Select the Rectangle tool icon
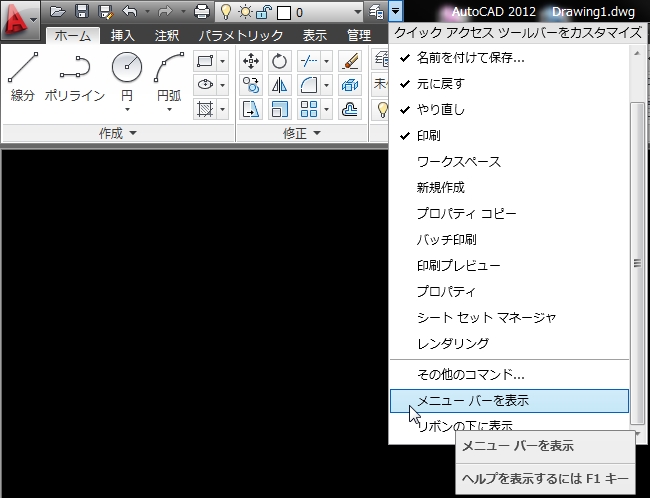This screenshot has width=650, height=498. point(205,61)
